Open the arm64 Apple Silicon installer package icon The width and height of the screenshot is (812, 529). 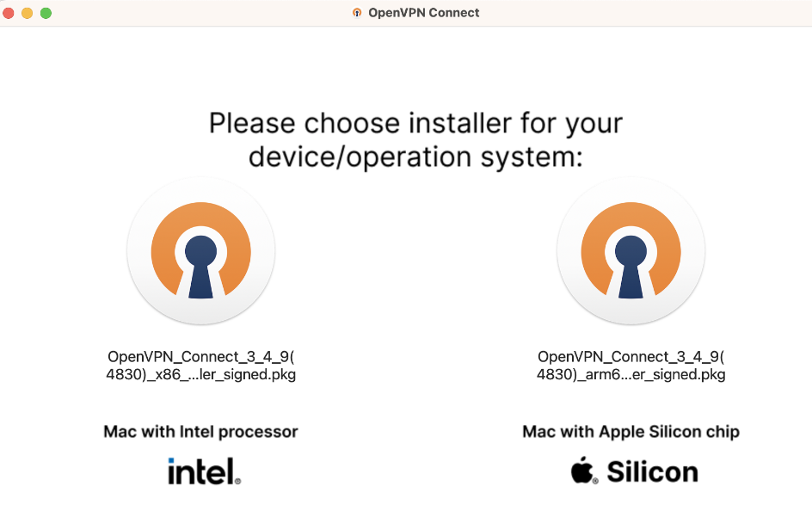point(631,251)
